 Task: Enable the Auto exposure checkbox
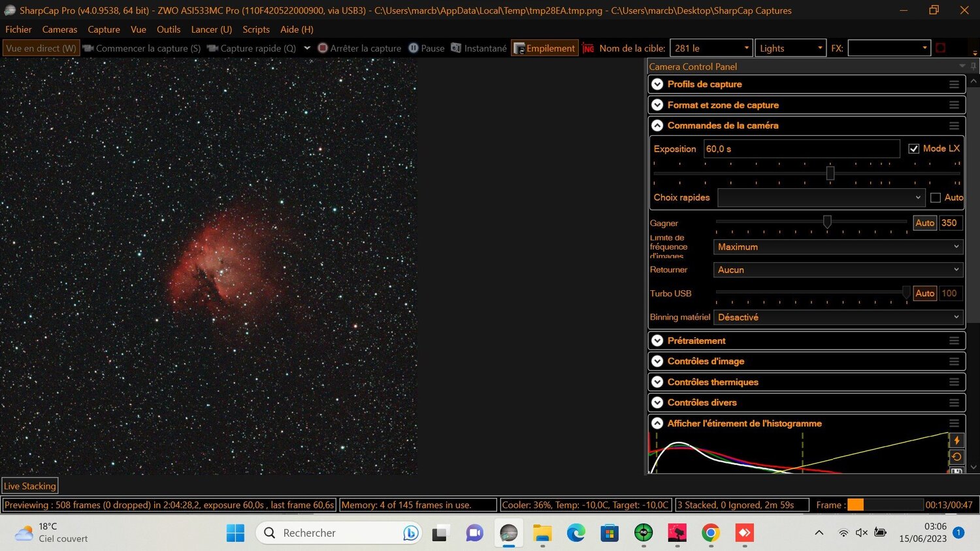[936, 197]
